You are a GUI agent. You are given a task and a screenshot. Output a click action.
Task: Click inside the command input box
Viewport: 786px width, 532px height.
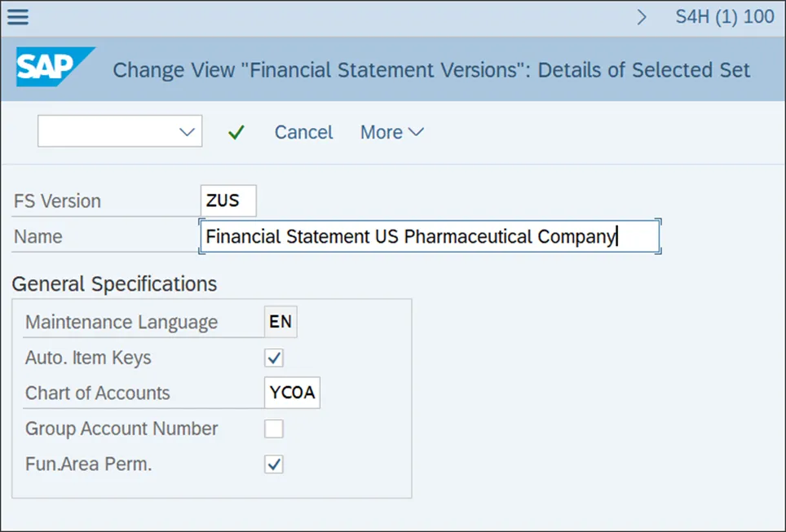[x=106, y=132]
